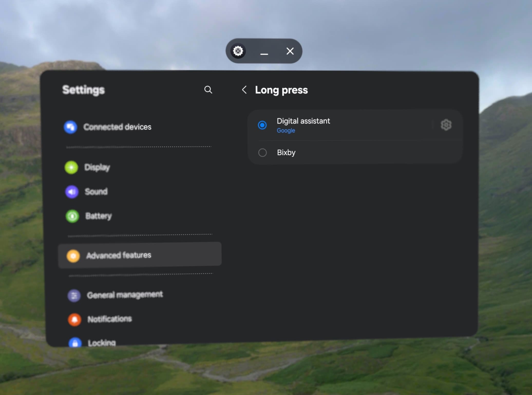This screenshot has height=395, width=532.
Task: Click the Connected devices blue icon
Action: click(70, 127)
